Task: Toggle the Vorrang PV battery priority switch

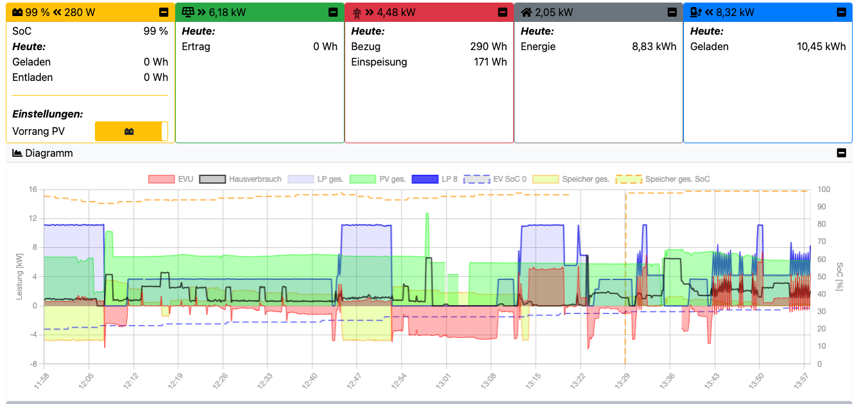Action: 132,131
